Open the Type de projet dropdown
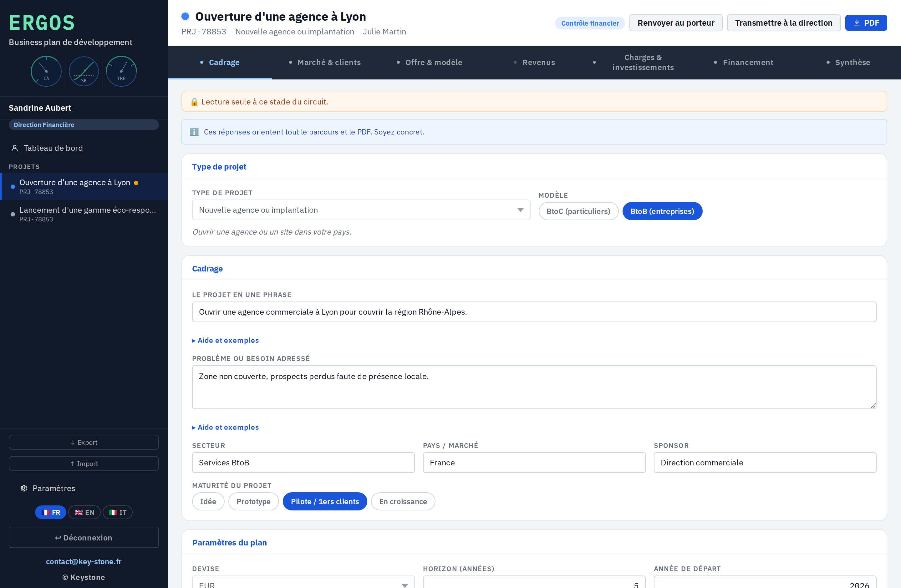This screenshot has height=588, width=901. pyautogui.click(x=361, y=210)
